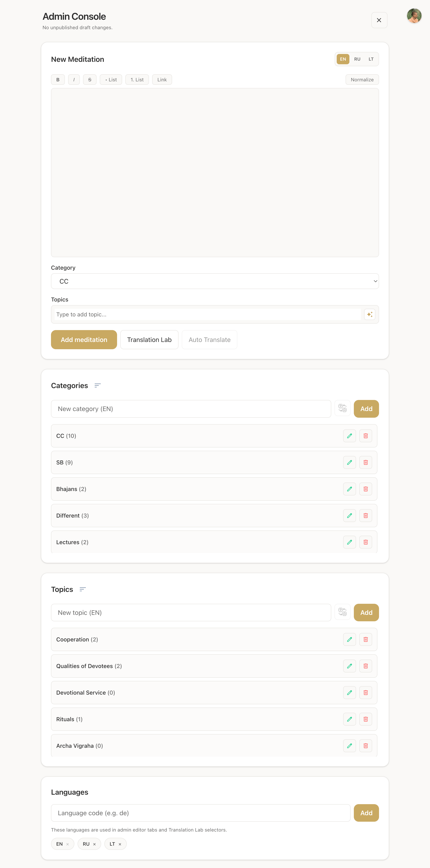Open the Translation Lab
This screenshot has height=868, width=430.
point(149,340)
